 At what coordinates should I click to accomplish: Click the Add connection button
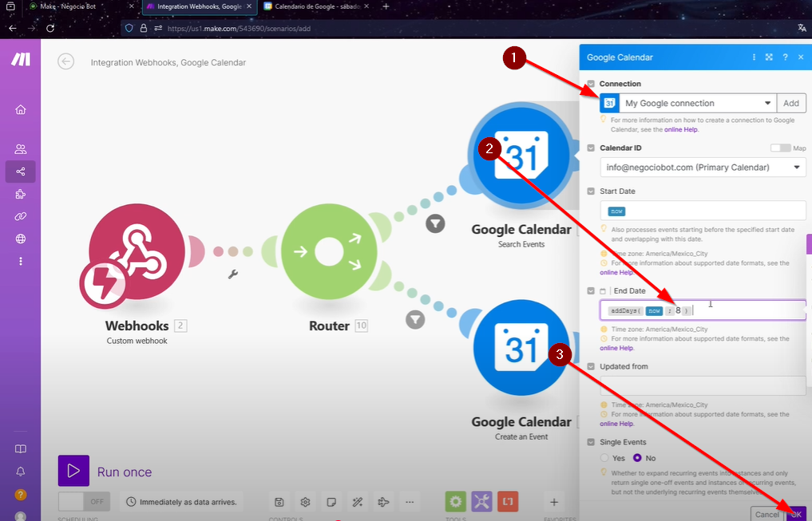(790, 103)
